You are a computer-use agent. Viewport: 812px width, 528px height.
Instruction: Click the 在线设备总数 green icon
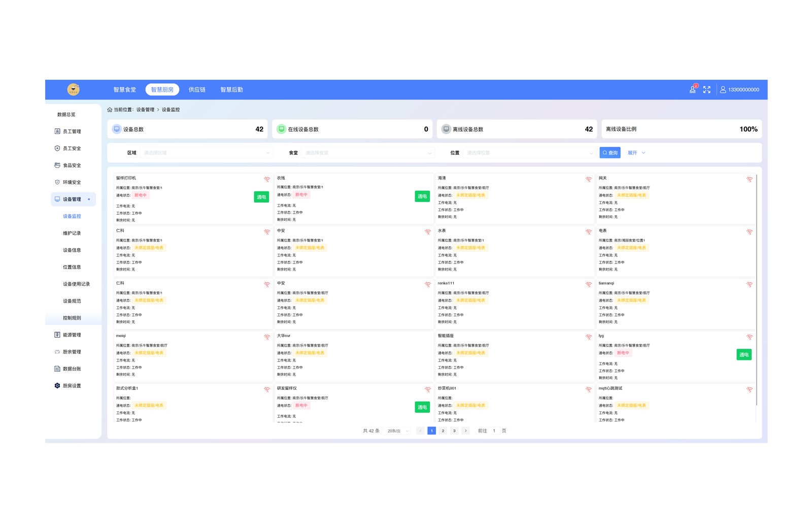point(281,129)
